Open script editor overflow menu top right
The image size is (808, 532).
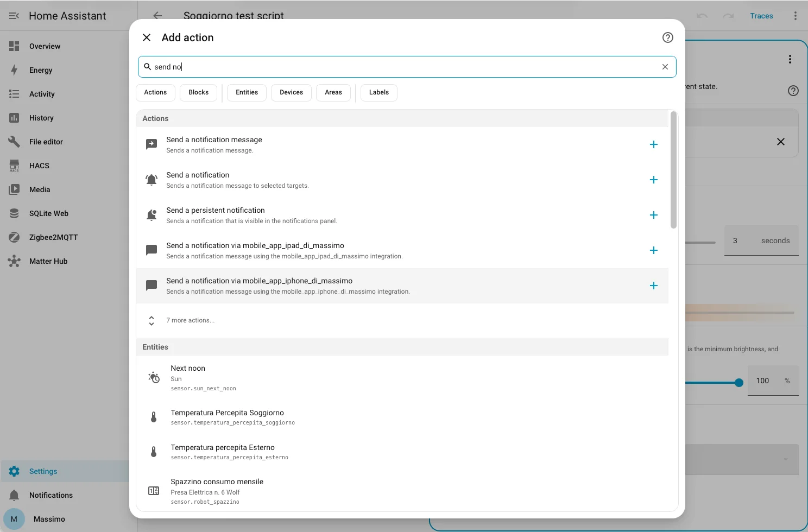click(796, 16)
